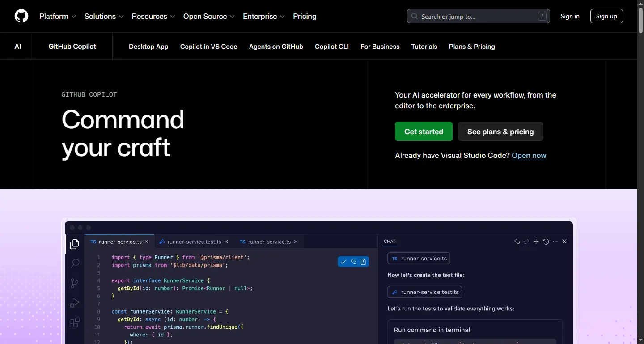Click the undo arrow in blue code toolbar
The height and width of the screenshot is (344, 644).
[353, 262]
